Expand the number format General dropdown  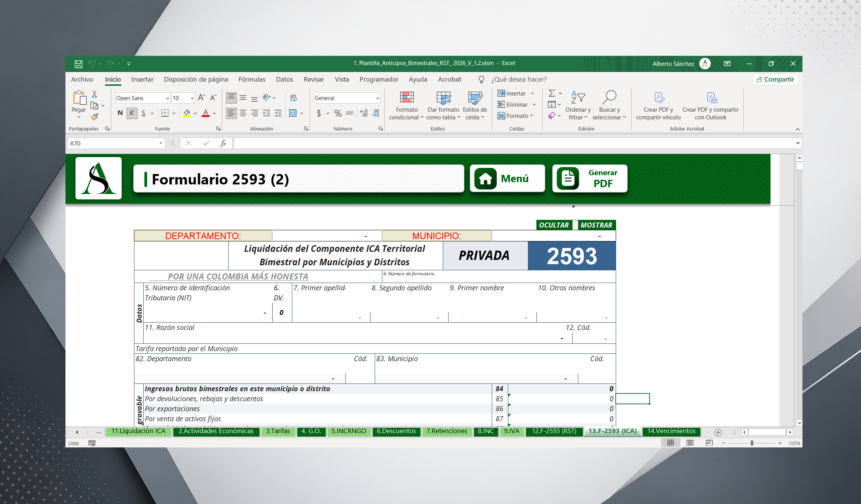click(x=377, y=98)
